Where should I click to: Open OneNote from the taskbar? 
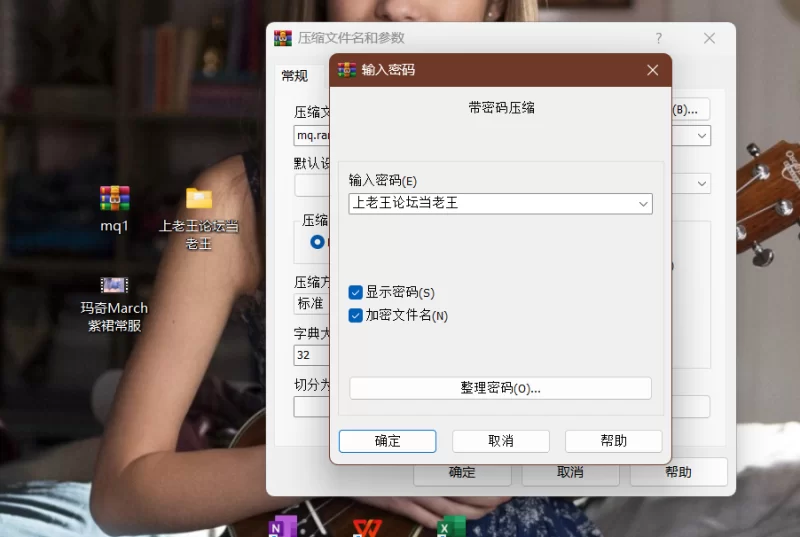coord(283,526)
